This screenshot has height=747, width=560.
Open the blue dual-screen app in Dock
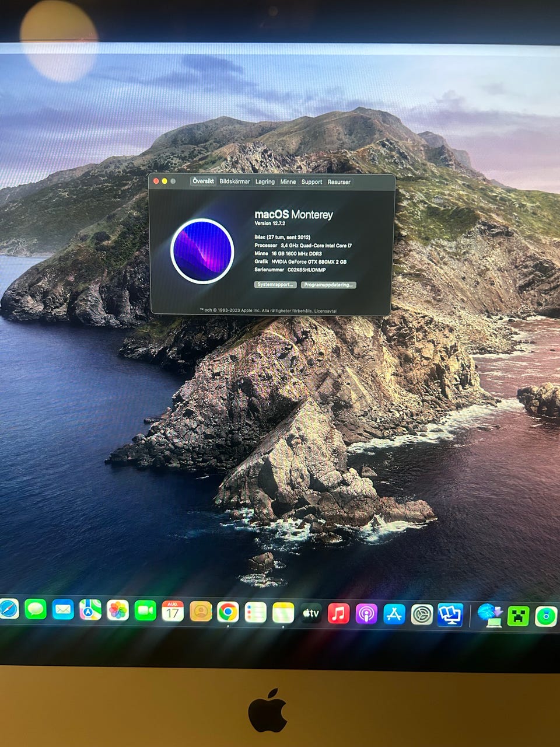pyautogui.click(x=450, y=615)
